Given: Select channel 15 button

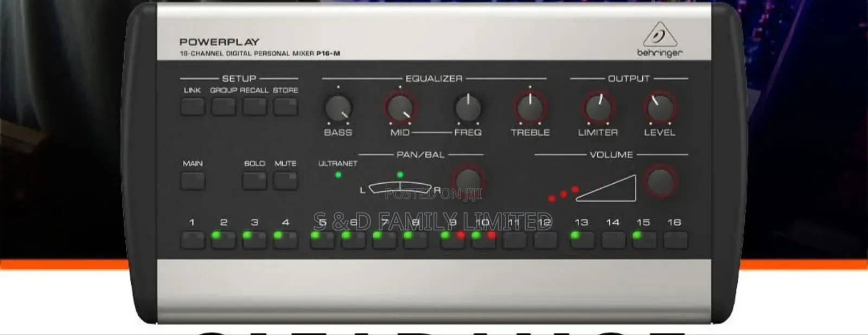Looking at the screenshot, I should 644,240.
